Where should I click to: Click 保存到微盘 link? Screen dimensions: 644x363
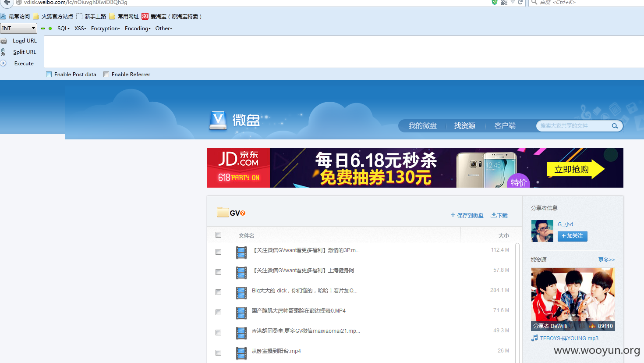(x=467, y=215)
